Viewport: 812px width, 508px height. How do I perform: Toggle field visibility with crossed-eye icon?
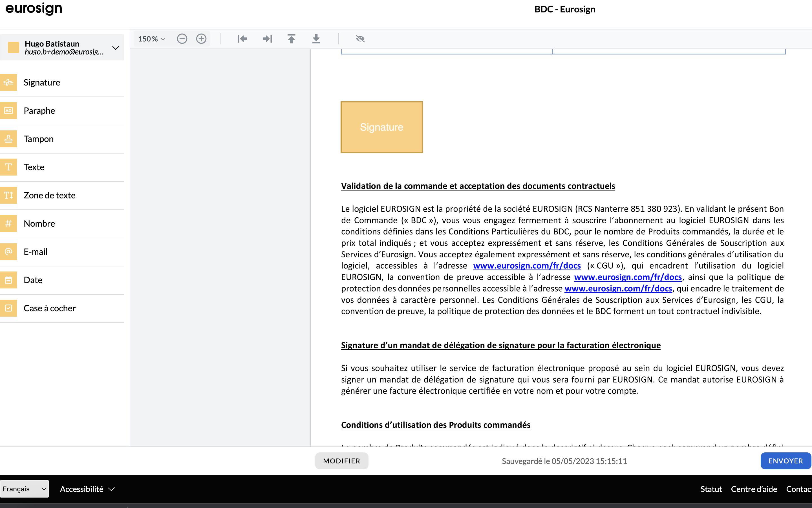point(360,39)
